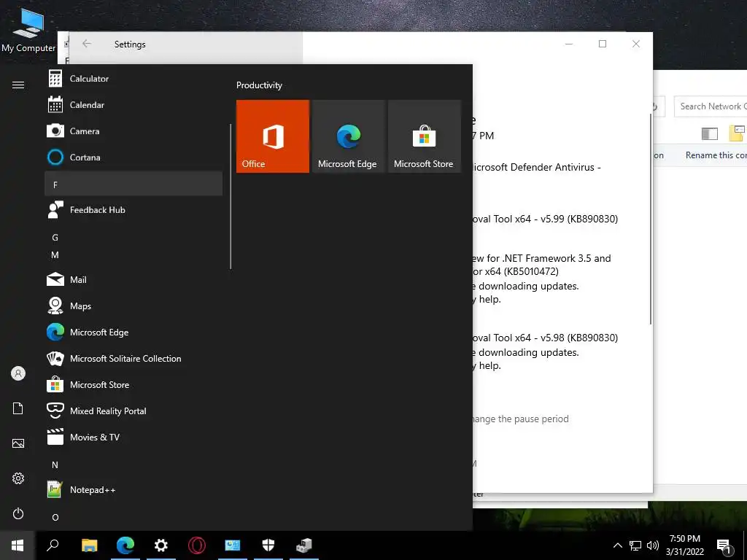This screenshot has height=560, width=747.
Task: Launch Mixed Reality Portal
Action: click(133, 411)
